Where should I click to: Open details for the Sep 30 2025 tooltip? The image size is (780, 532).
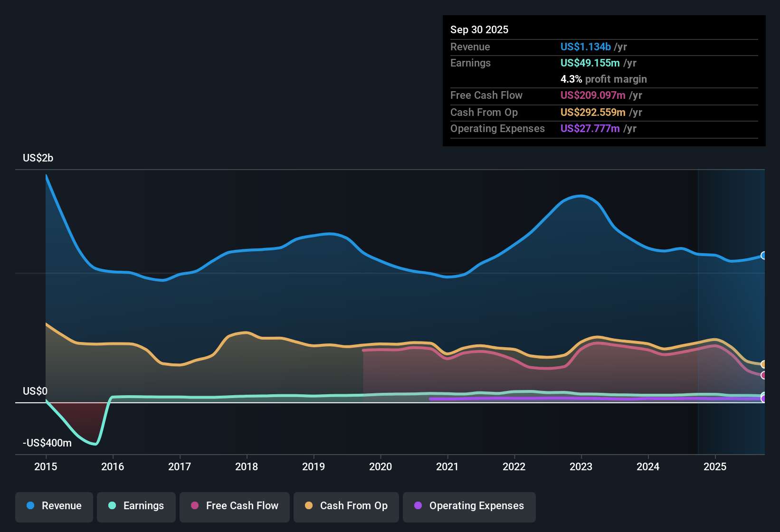click(x=479, y=29)
